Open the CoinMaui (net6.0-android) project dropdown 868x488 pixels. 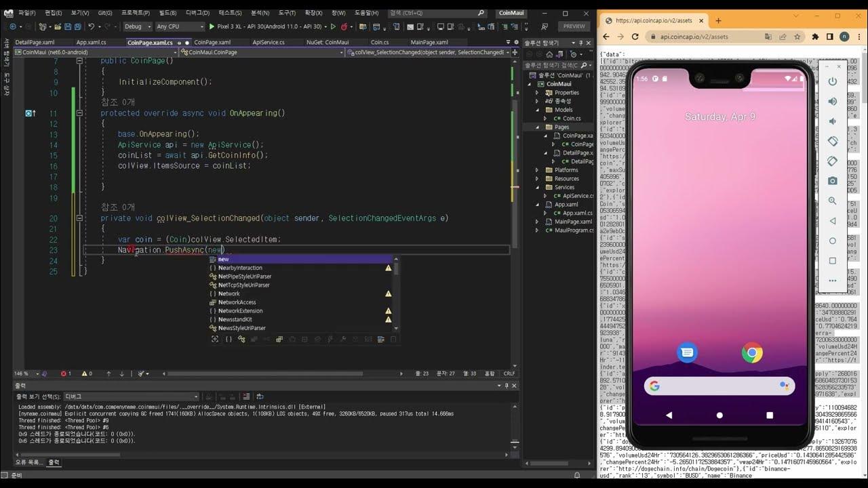coord(95,52)
